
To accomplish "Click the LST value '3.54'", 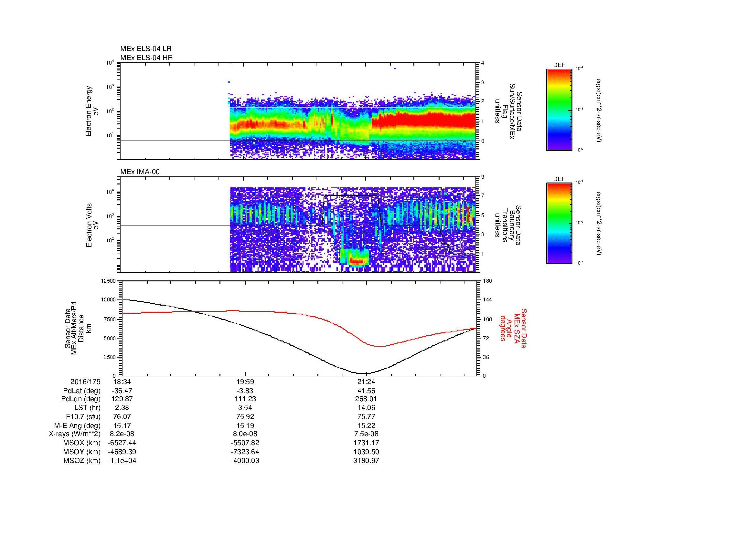I will pyautogui.click(x=245, y=408).
